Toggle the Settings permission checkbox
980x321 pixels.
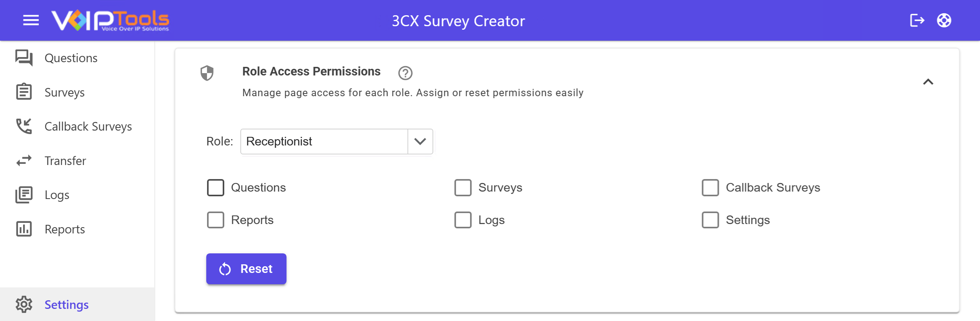point(710,220)
